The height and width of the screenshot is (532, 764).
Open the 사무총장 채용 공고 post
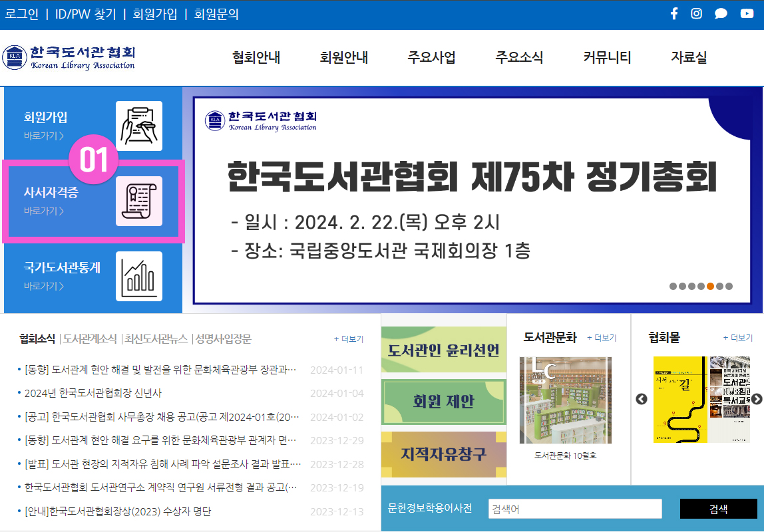click(162, 417)
